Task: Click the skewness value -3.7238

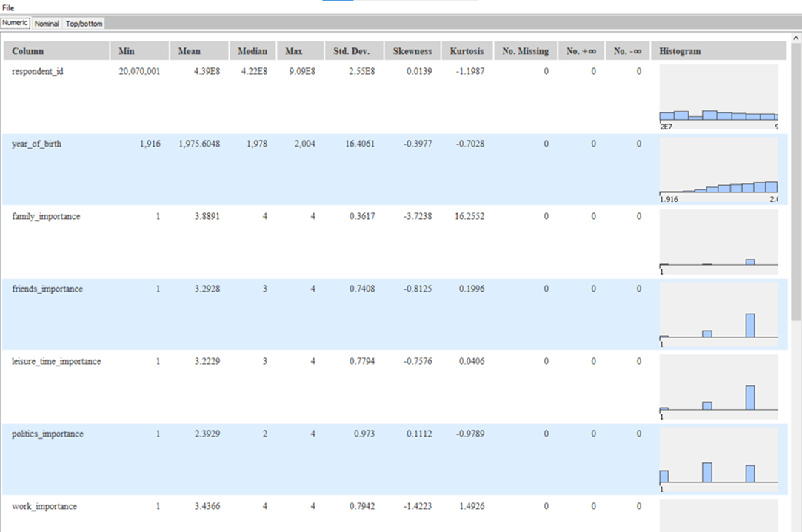Action: (418, 216)
